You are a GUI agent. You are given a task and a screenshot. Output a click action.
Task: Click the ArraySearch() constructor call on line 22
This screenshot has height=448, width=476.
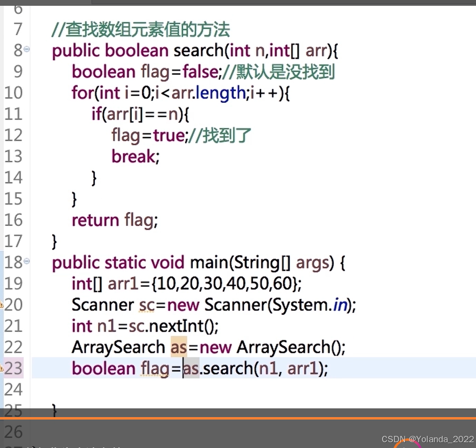coord(289,348)
